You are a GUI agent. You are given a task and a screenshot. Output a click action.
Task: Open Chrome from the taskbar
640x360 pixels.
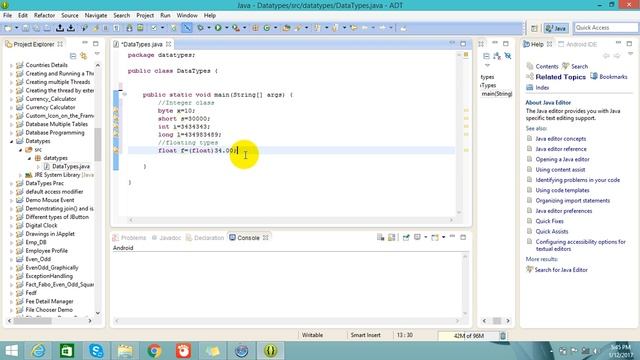[154, 351]
